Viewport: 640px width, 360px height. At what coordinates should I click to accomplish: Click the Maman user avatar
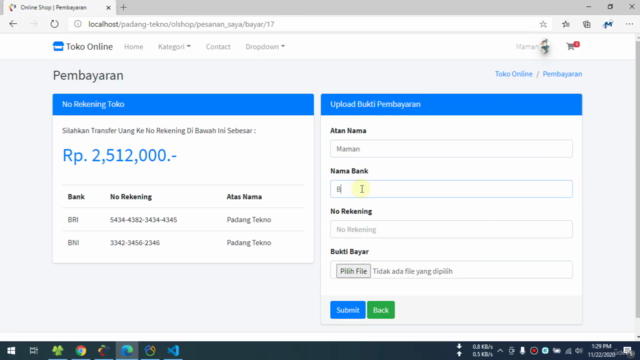(545, 46)
